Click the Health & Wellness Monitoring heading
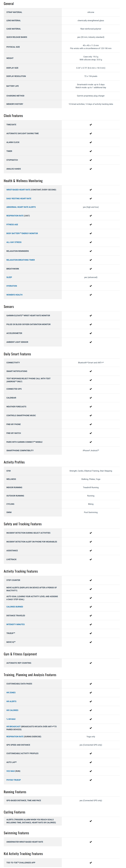This screenshot has height=868, width=126. pyautogui.click(x=23, y=181)
